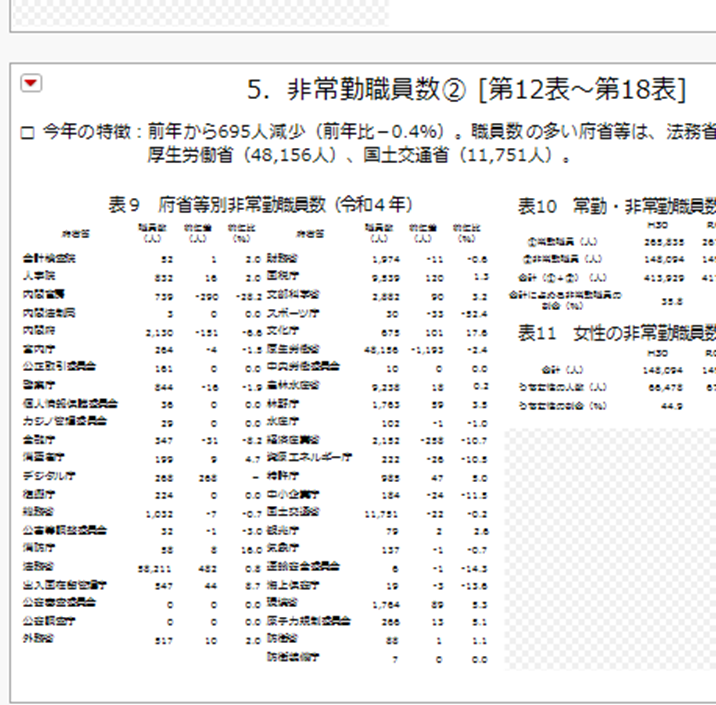Select the 金融庁 row label
The width and height of the screenshot is (716, 705).
click(x=39, y=440)
